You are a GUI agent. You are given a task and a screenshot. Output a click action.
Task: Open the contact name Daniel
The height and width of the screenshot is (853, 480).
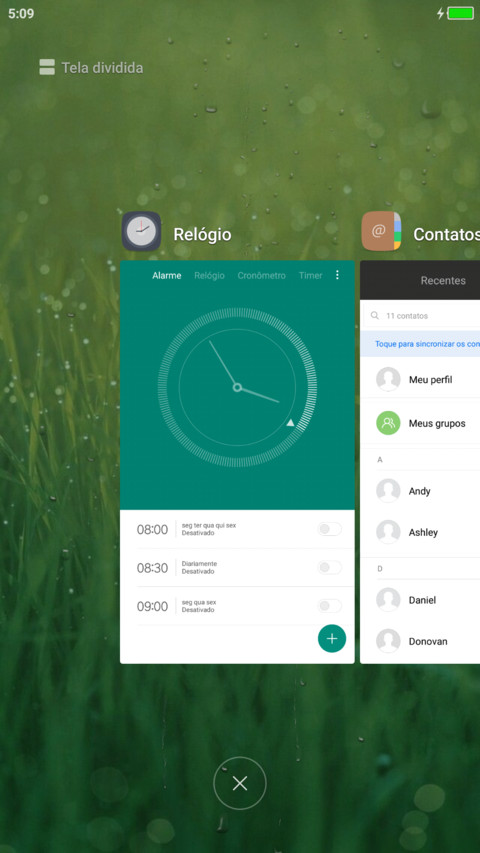[x=422, y=601]
